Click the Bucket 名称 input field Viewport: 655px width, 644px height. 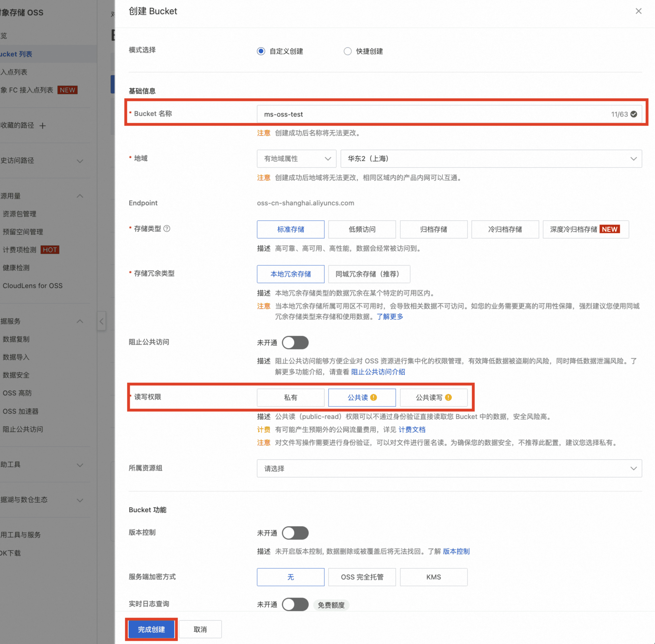point(449,114)
